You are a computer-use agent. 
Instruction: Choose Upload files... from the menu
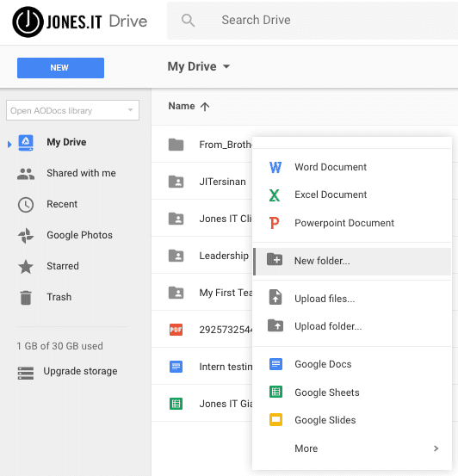coord(352,299)
